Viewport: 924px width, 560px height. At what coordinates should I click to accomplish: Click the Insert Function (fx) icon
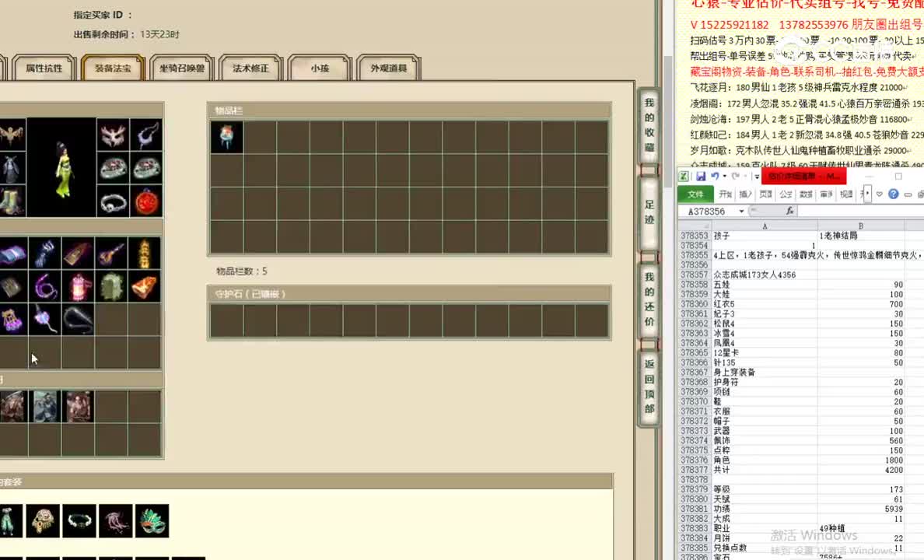pyautogui.click(x=789, y=211)
